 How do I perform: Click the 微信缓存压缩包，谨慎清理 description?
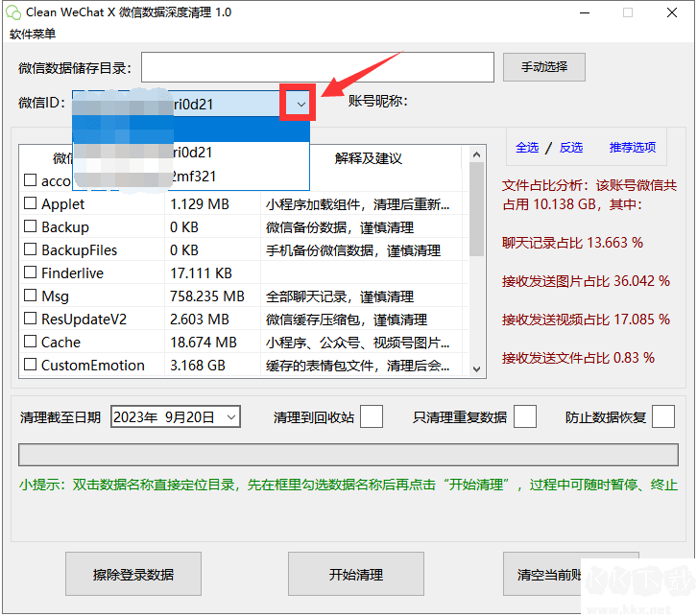click(347, 320)
